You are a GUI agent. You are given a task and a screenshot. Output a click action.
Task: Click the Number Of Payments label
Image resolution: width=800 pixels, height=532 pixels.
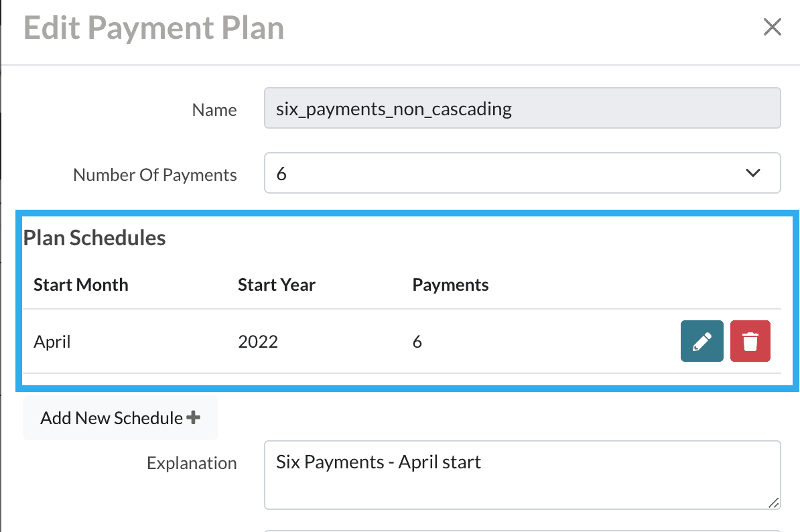point(155,175)
